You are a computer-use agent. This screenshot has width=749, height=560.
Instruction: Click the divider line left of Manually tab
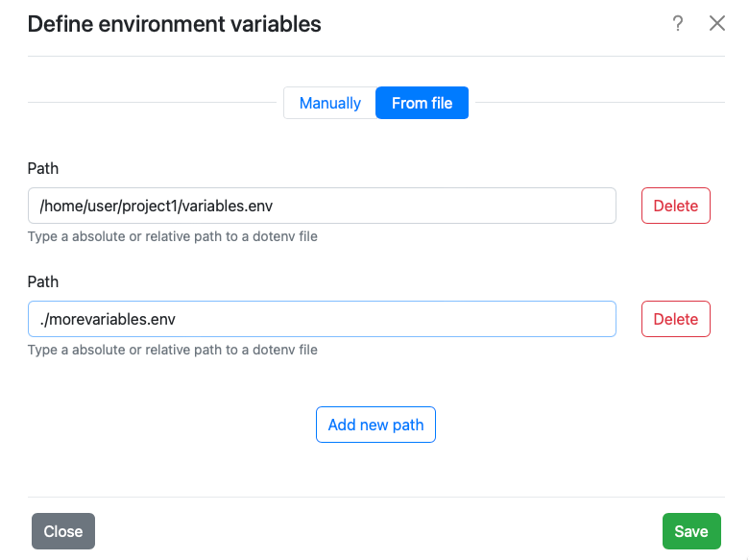click(154, 102)
